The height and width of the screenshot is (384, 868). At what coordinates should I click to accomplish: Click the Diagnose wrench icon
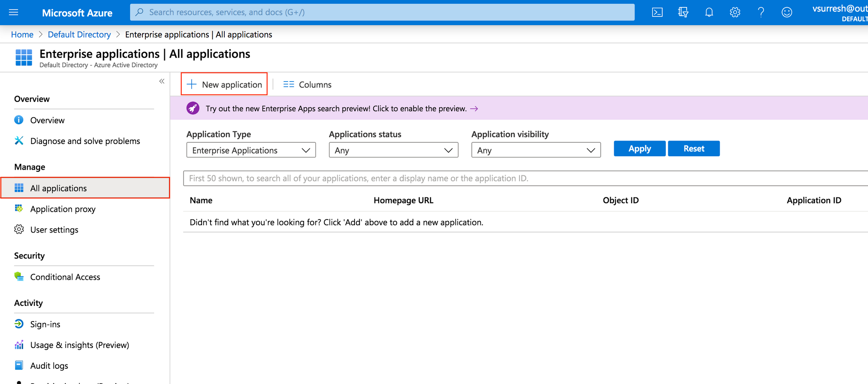[x=19, y=141]
